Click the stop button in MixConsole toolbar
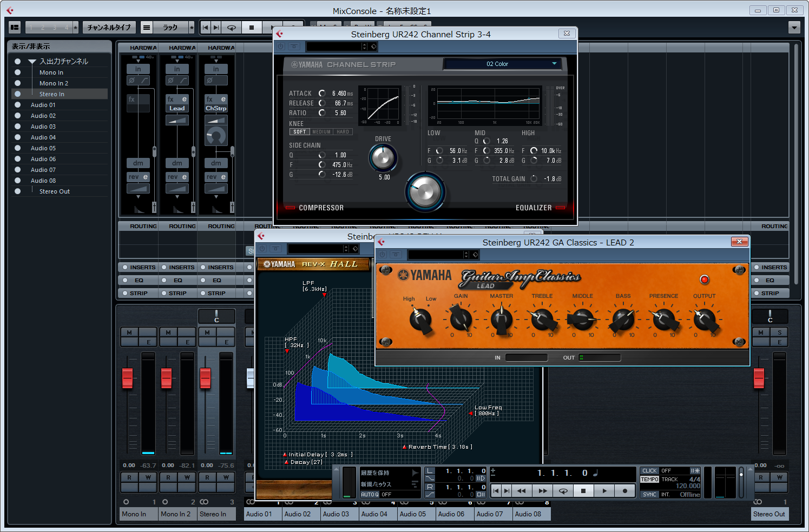Viewport: 809px width, 532px height. coord(252,27)
